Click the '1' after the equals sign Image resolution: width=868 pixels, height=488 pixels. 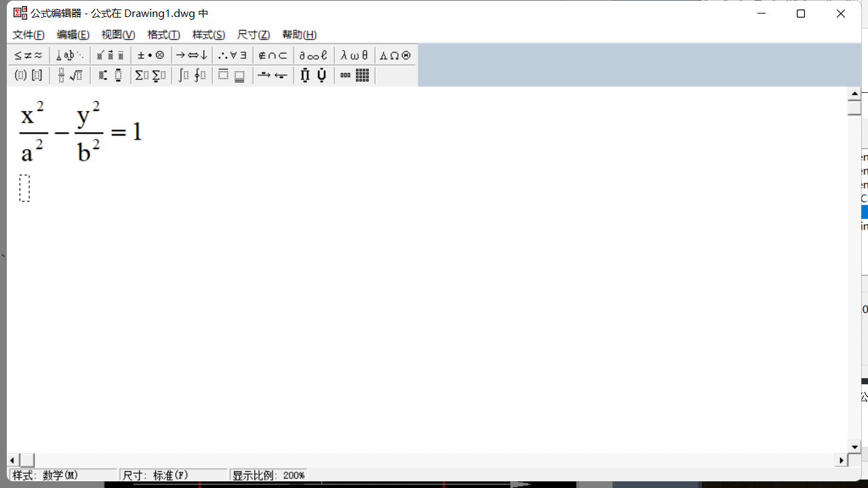pyautogui.click(x=137, y=131)
